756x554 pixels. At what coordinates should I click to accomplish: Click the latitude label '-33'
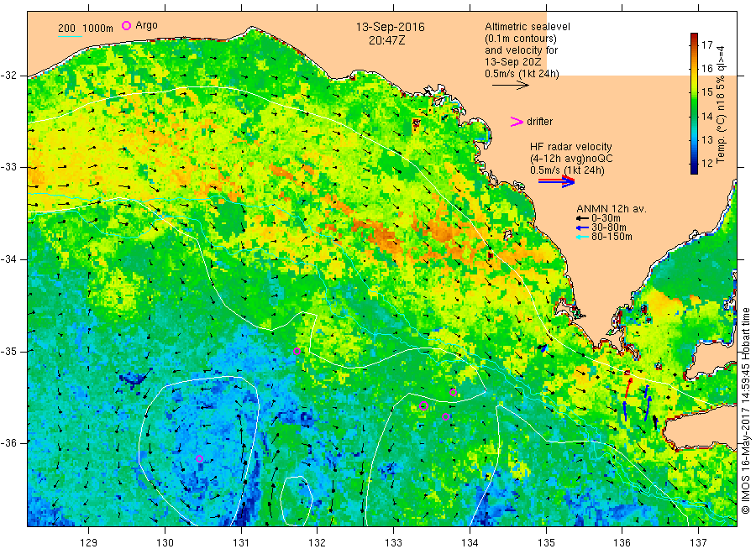(8, 167)
